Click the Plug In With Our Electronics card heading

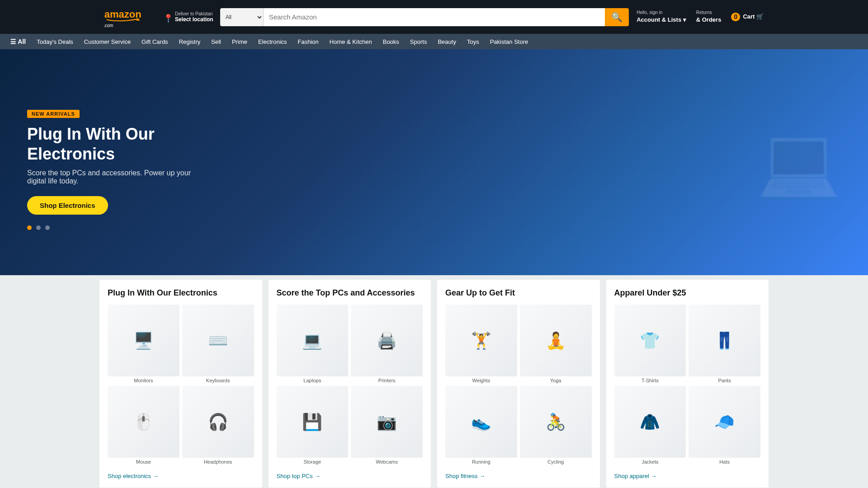click(162, 293)
